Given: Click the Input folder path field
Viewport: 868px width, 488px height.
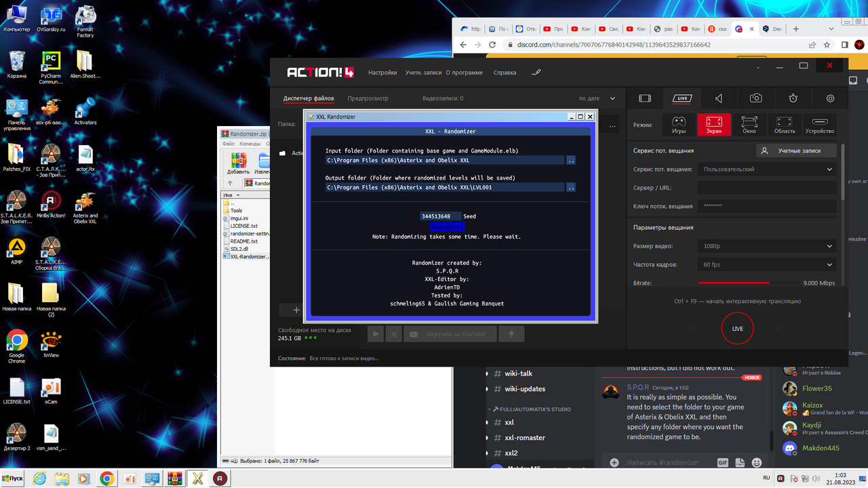Looking at the screenshot, I should [x=445, y=161].
